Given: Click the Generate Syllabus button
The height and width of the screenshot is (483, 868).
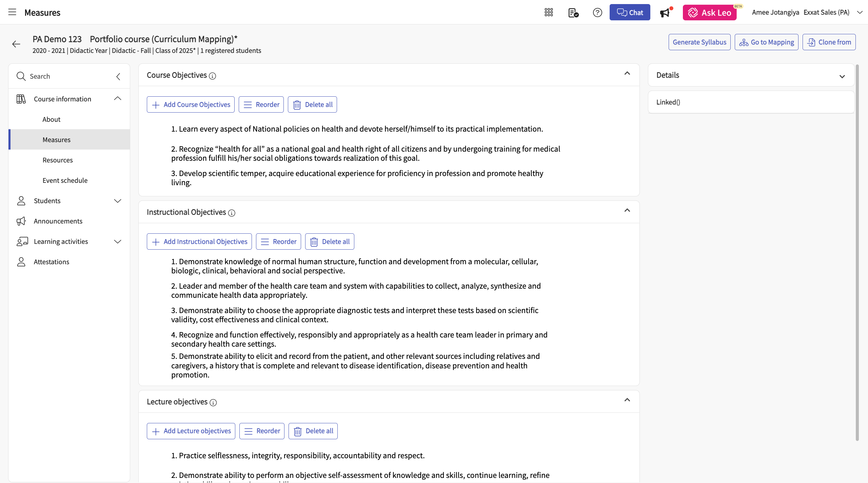Looking at the screenshot, I should click(699, 42).
